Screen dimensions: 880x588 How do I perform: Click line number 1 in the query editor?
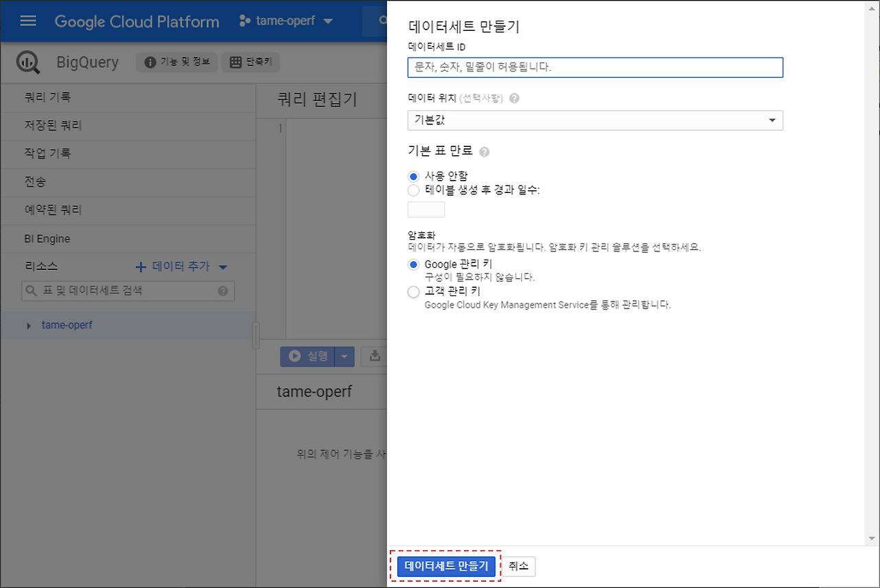280,128
